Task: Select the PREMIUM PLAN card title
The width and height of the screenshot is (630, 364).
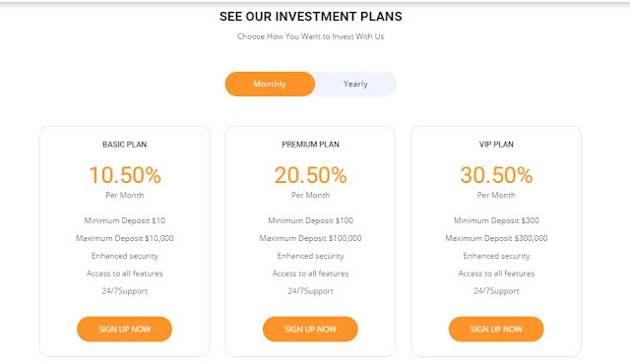Action: [310, 145]
